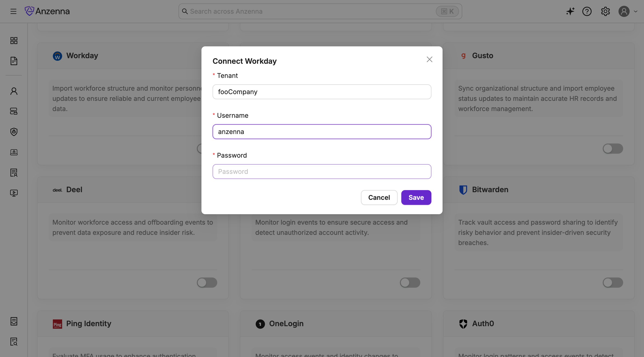Open the user profile sidebar icon

click(14, 91)
